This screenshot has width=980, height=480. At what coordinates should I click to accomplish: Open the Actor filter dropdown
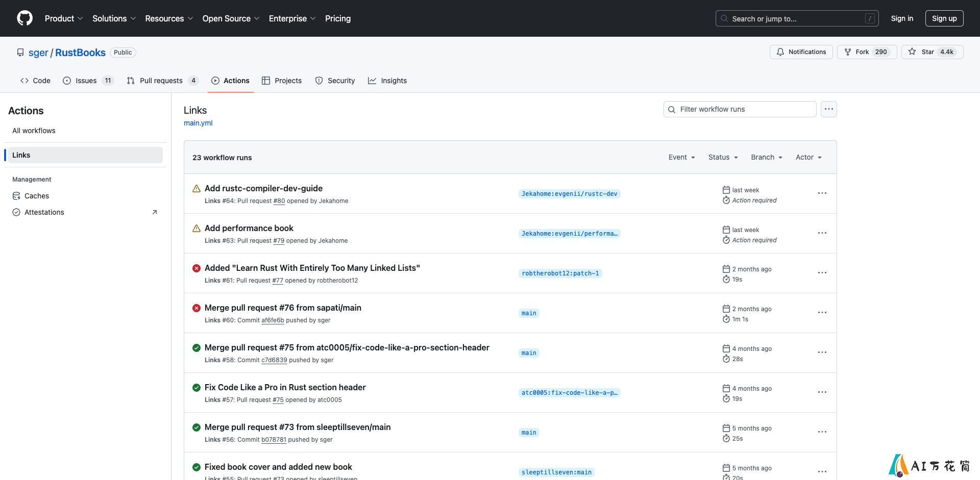809,157
